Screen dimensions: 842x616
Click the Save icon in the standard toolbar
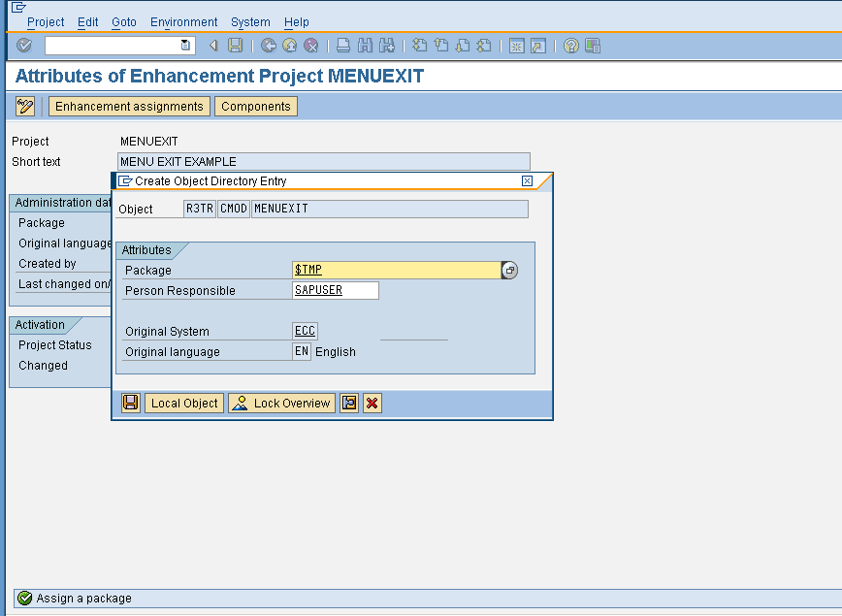coord(236,45)
